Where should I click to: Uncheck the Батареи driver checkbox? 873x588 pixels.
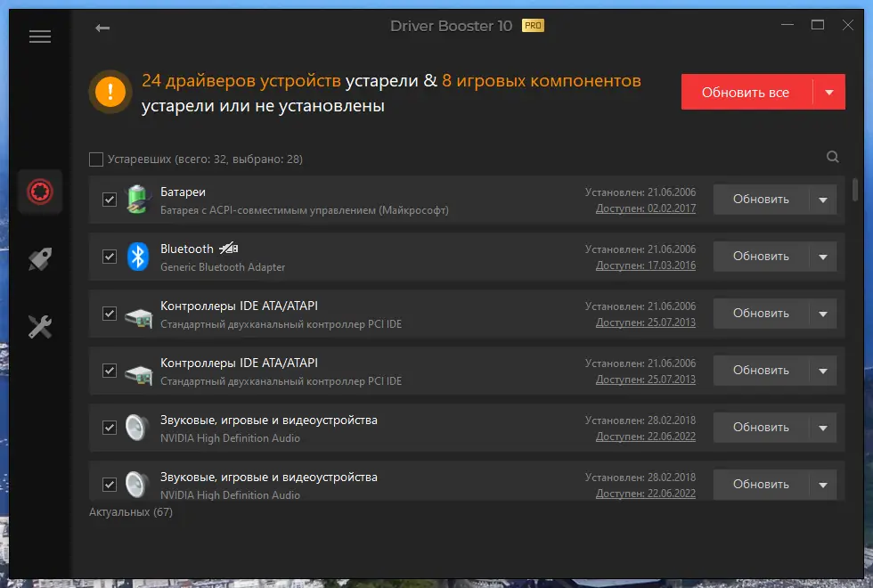tap(109, 200)
